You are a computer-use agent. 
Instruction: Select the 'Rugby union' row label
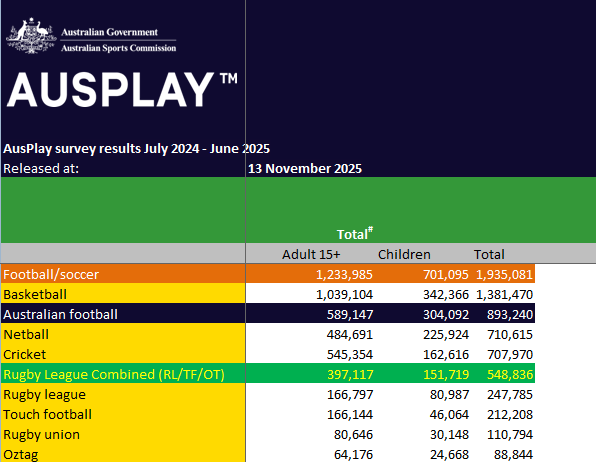[123, 434]
